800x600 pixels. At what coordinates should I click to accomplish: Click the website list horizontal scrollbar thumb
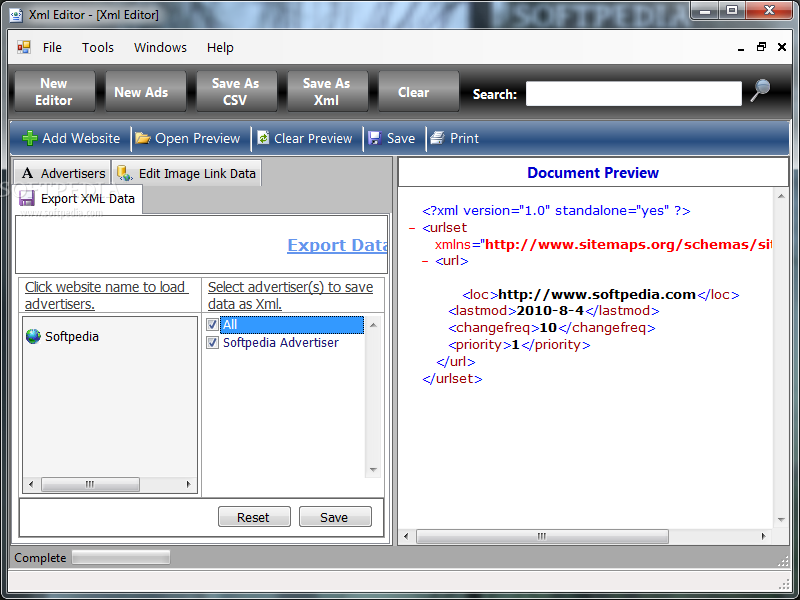pyautogui.click(x=90, y=484)
